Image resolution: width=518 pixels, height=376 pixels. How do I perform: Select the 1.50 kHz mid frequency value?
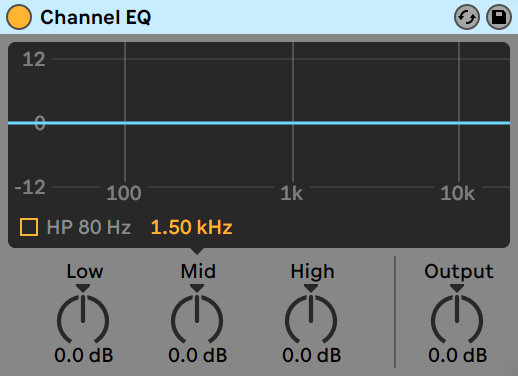192,227
